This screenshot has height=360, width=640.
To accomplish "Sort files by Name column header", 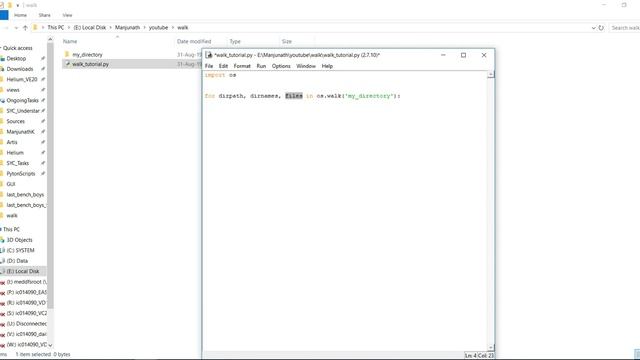I will pos(70,42).
